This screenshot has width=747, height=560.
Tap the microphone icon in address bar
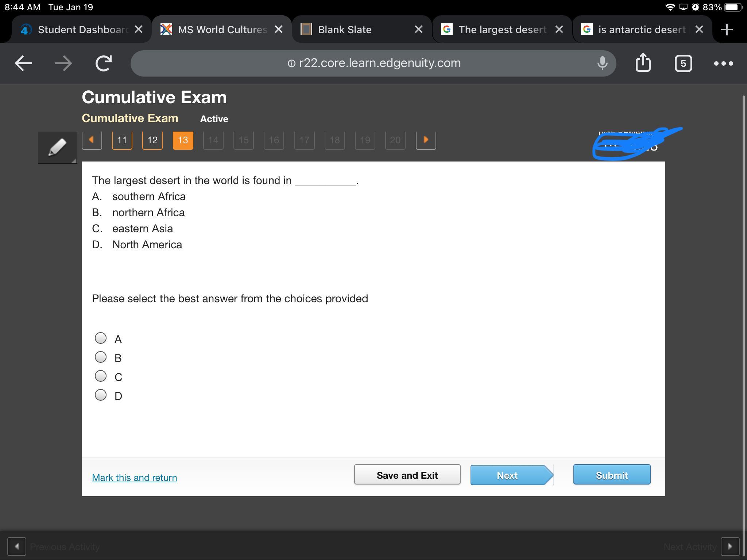pyautogui.click(x=602, y=63)
